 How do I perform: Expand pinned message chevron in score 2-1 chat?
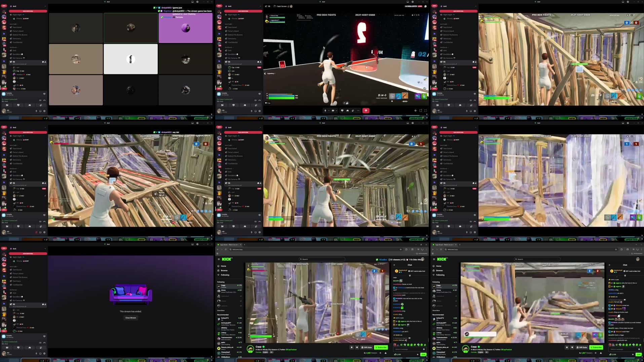(x=410, y=275)
